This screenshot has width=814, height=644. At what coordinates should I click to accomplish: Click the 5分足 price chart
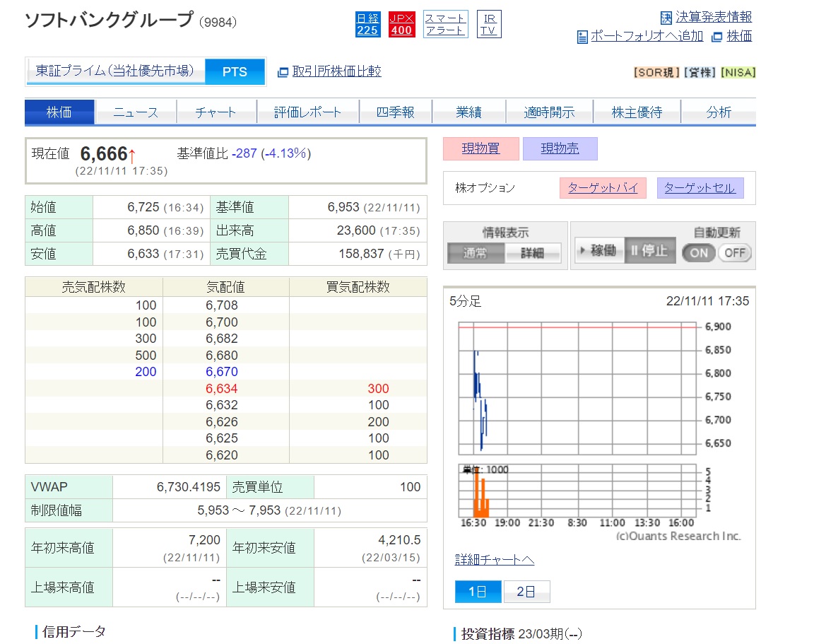(x=577, y=388)
